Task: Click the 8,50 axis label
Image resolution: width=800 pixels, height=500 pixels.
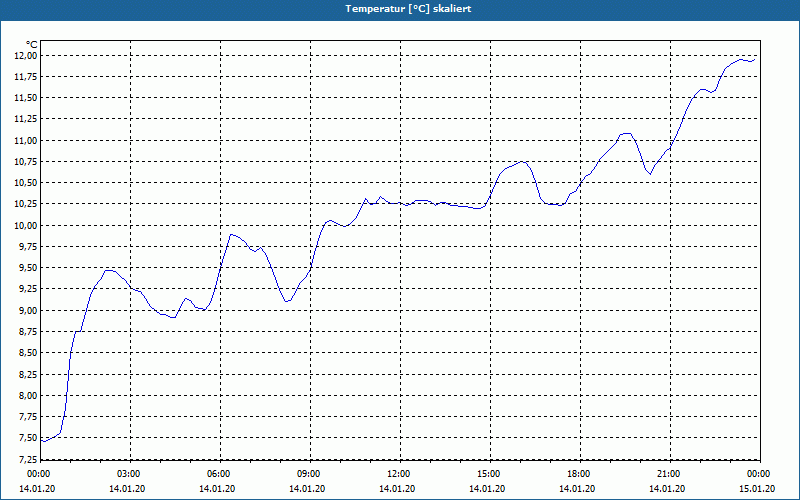Action: (x=28, y=353)
